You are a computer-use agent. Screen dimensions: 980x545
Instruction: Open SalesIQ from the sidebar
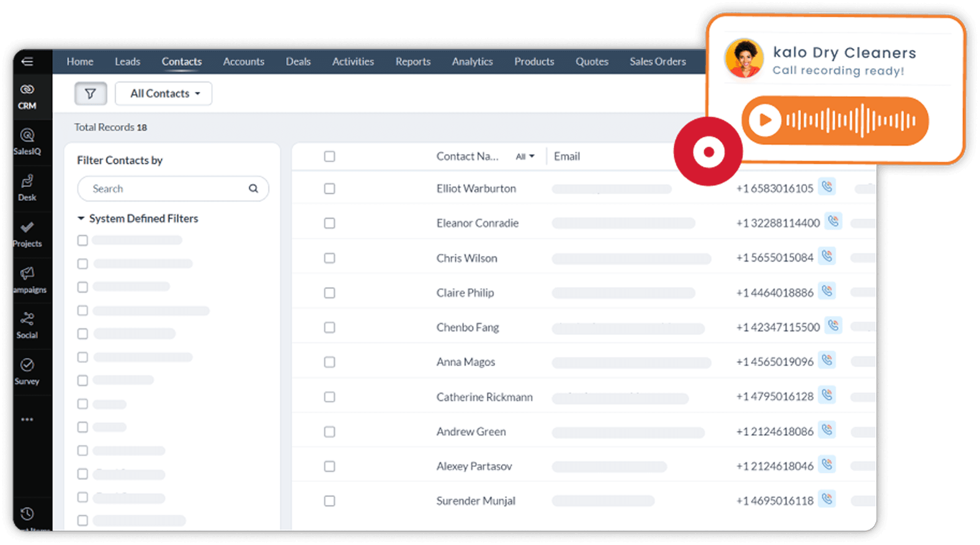pos(27,142)
